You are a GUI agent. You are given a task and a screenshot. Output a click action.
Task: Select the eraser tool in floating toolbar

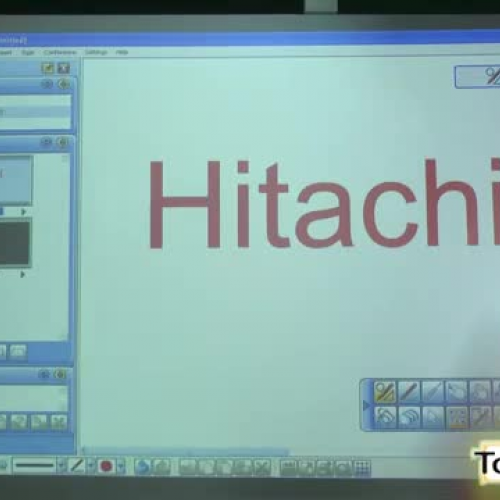[457, 391]
